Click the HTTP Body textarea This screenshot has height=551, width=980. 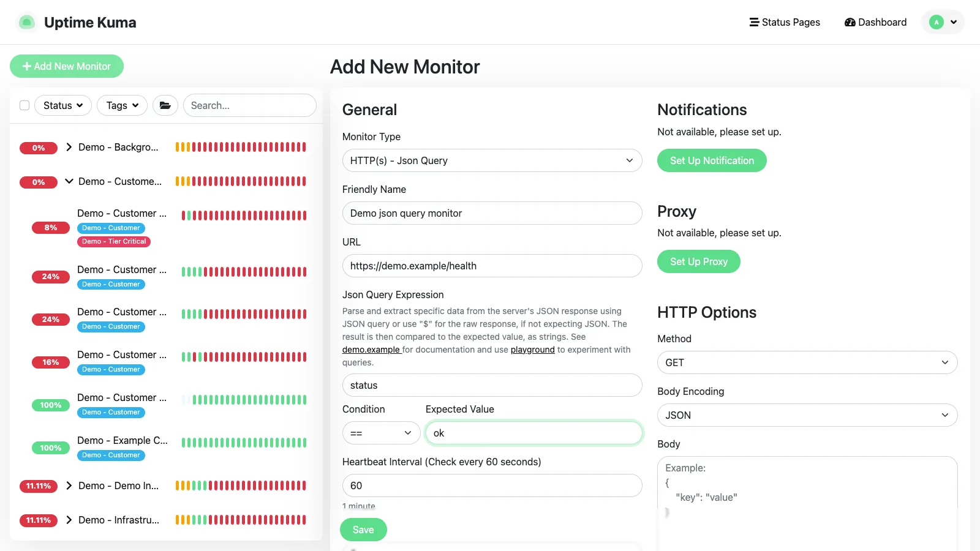click(807, 503)
